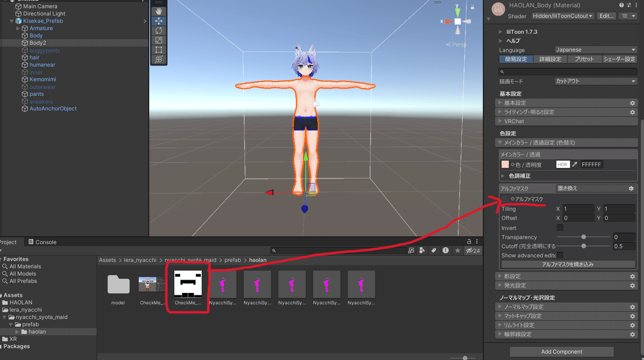644x360 pixels.
Task: Click the Add Component button
Action: [561, 352]
